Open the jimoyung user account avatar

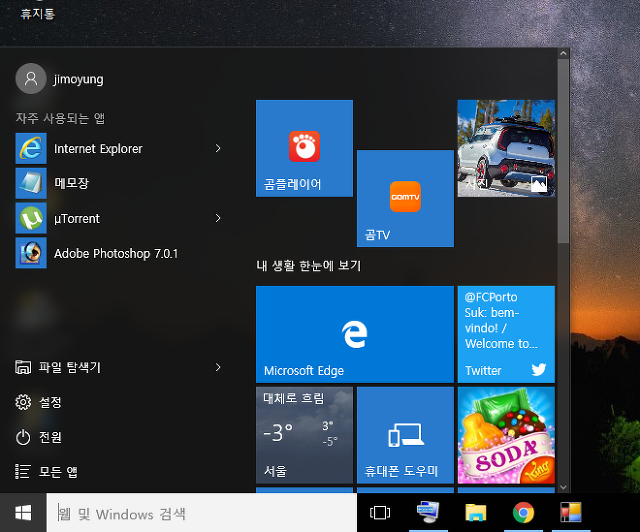31,78
